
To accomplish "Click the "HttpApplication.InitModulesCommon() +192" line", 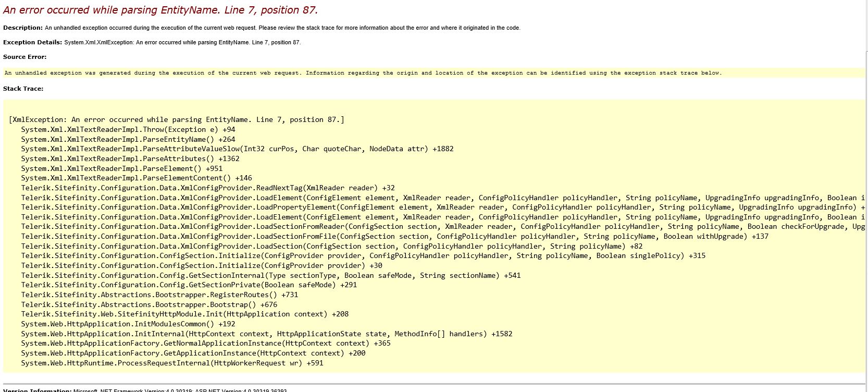I will pyautogui.click(x=128, y=324).
